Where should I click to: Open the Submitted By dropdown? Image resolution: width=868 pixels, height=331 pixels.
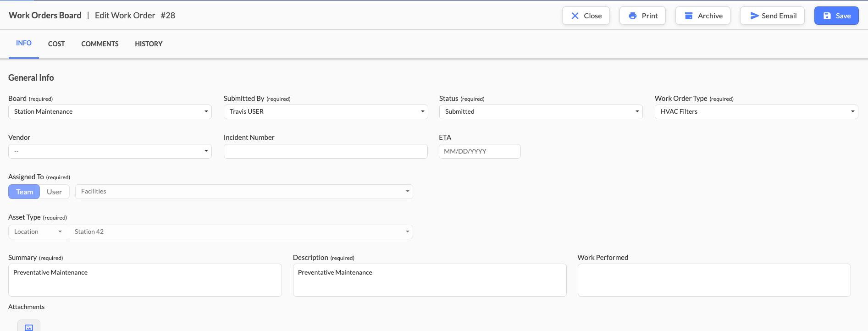326,112
